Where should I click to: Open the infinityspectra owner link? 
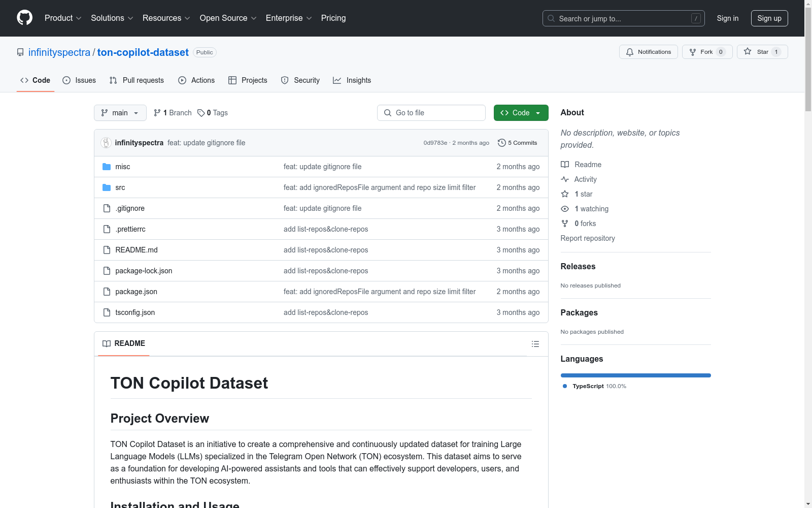click(x=59, y=52)
